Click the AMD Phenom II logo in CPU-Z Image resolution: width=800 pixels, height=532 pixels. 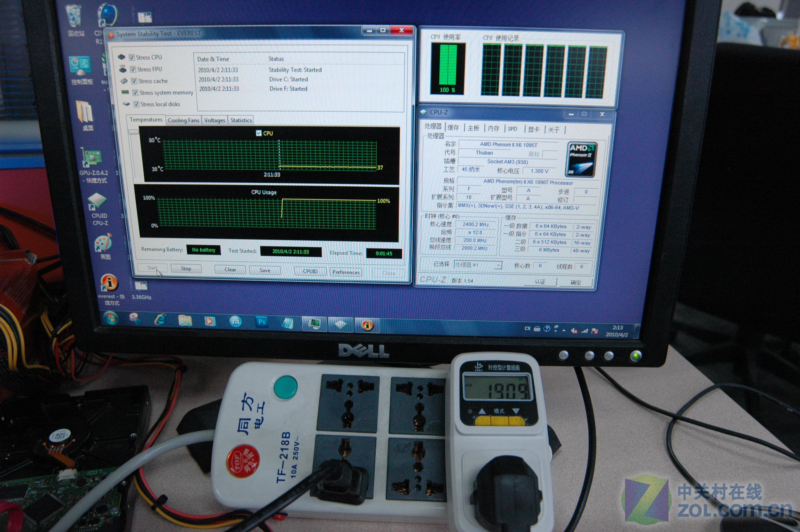[581, 159]
